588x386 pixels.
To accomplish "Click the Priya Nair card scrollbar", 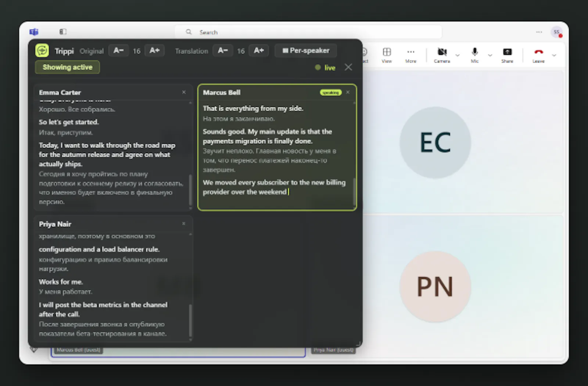I will (x=190, y=320).
